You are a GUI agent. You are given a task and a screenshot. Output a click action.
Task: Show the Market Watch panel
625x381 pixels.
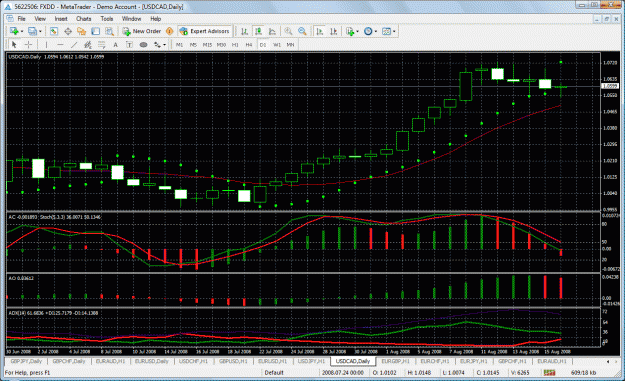(53, 31)
